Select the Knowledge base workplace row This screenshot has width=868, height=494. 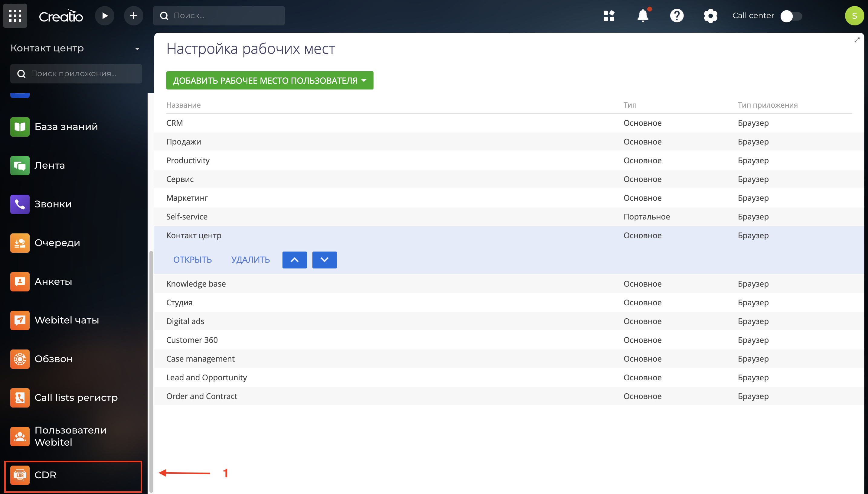pyautogui.click(x=509, y=284)
